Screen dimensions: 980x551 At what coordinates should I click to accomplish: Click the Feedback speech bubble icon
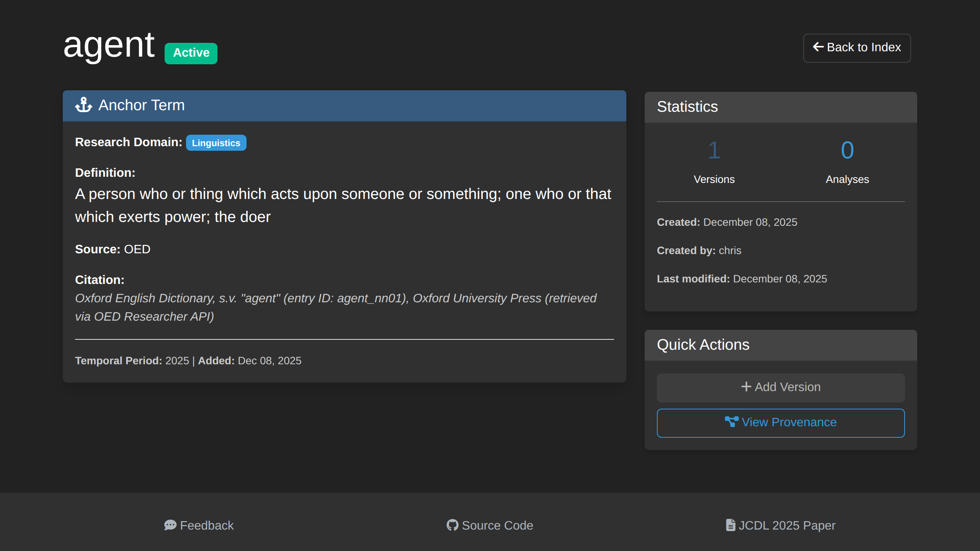(170, 525)
